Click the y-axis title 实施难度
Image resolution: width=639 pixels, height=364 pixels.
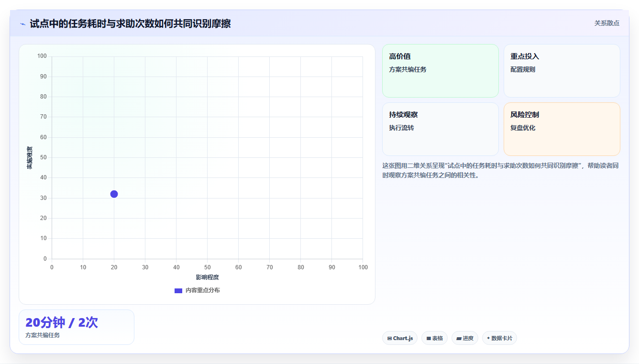coord(30,158)
